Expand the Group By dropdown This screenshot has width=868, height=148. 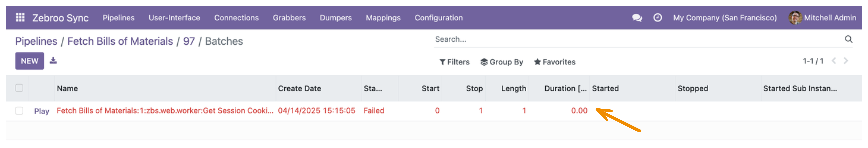[x=501, y=62]
